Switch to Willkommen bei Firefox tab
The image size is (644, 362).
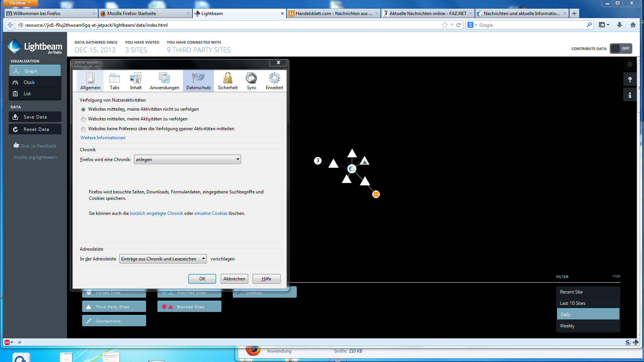coord(51,14)
